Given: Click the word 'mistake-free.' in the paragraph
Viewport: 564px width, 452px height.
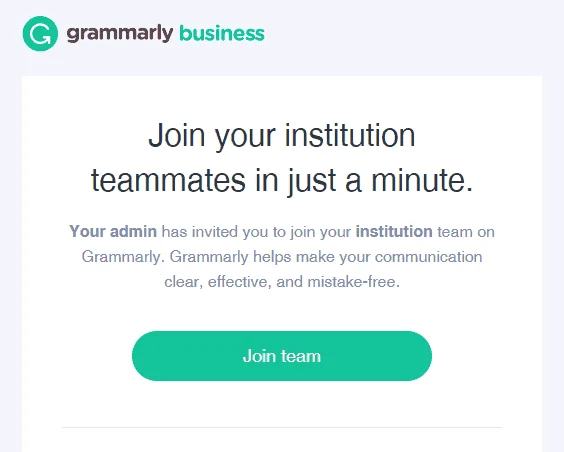Looking at the screenshot, I should point(354,282).
